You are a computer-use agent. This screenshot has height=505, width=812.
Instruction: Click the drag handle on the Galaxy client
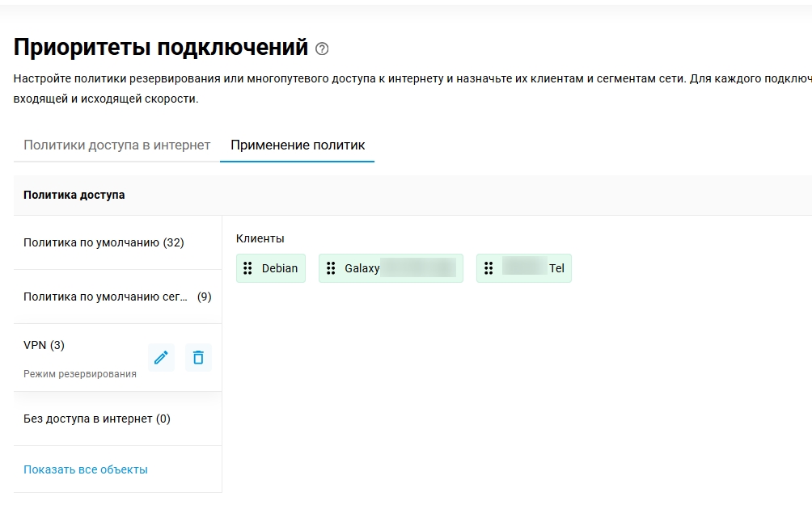(x=331, y=268)
